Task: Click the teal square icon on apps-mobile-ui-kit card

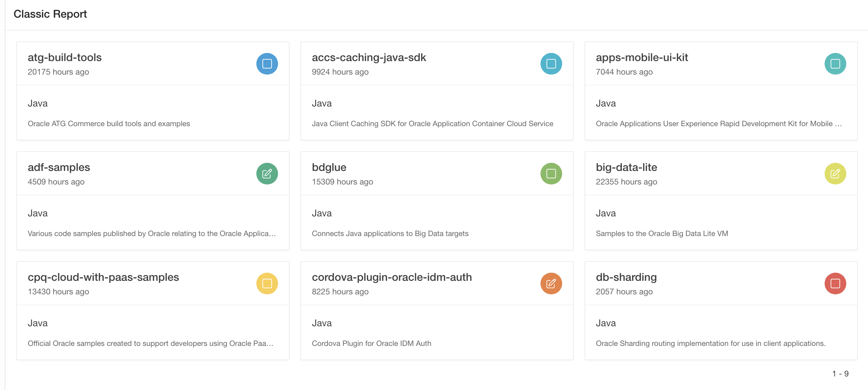Action: tap(835, 64)
